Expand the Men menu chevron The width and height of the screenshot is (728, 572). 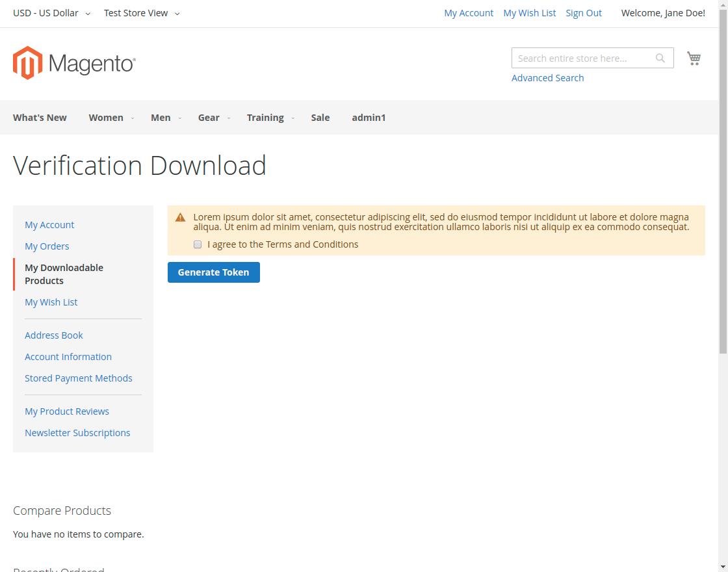(179, 118)
